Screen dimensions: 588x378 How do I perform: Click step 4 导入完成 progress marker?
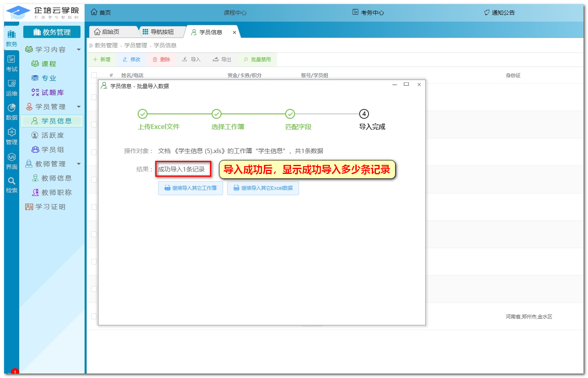[364, 114]
